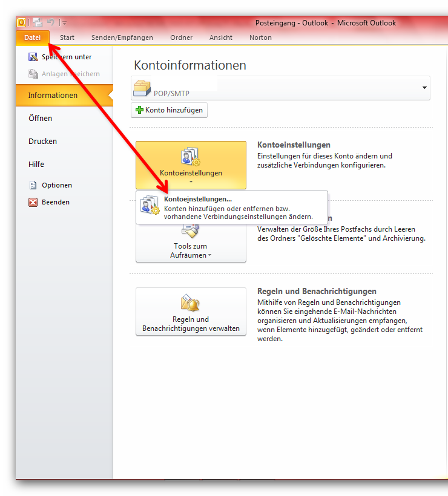
Task: Open Optionen from the sidebar
Action: tap(57, 185)
